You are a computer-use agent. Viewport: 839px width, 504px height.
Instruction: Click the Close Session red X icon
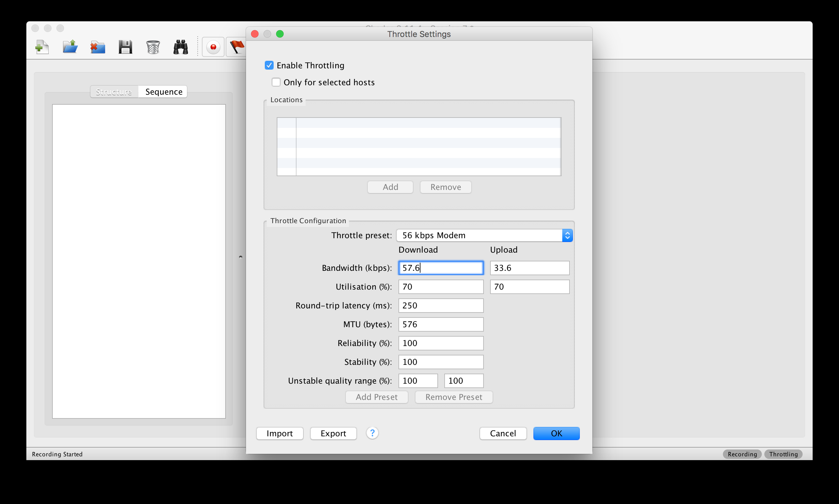(98, 47)
